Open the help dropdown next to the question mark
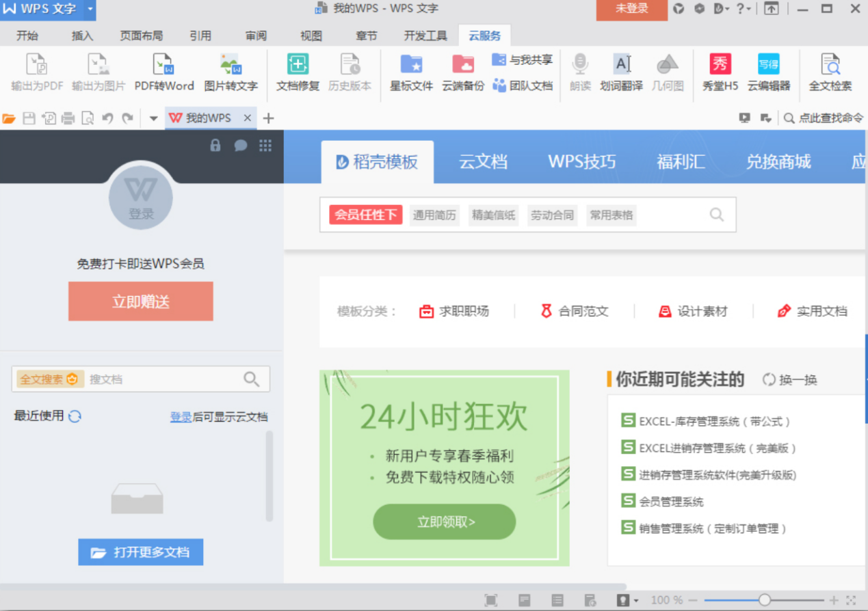Viewport: 868px width, 611px height. pyautogui.click(x=748, y=10)
